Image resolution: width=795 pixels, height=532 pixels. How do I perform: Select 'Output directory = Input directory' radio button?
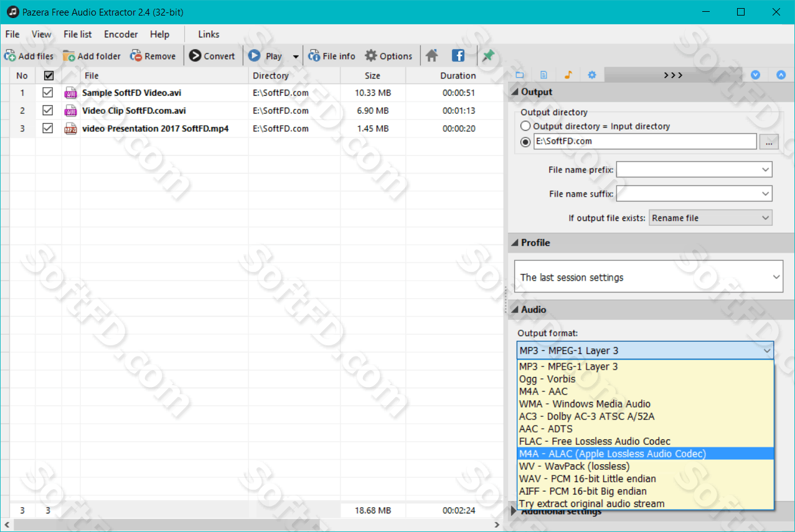coord(526,126)
